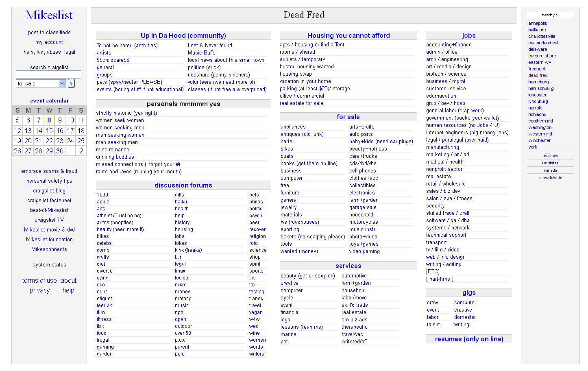Screen dimensions: 588x371
Task: Open 'write/ed/tr8' services link
Action: pyautogui.click(x=355, y=342)
